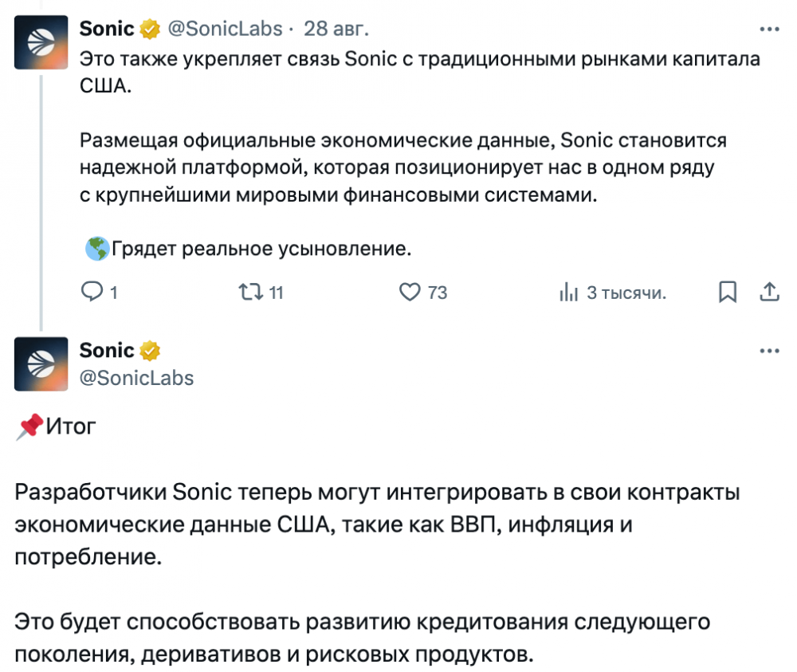797x672 pixels.
Task: Open more options on the second tweet
Action: pos(769,351)
